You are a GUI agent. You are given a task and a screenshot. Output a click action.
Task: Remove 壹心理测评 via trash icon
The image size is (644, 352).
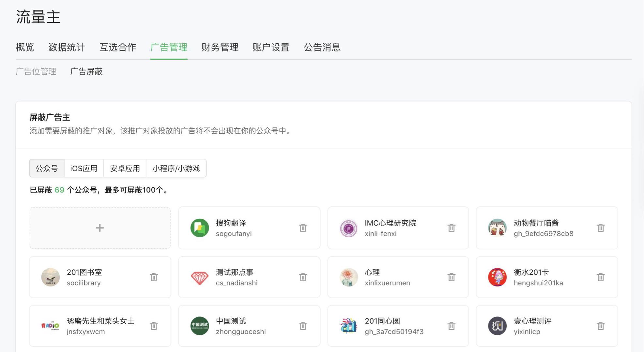tap(601, 326)
